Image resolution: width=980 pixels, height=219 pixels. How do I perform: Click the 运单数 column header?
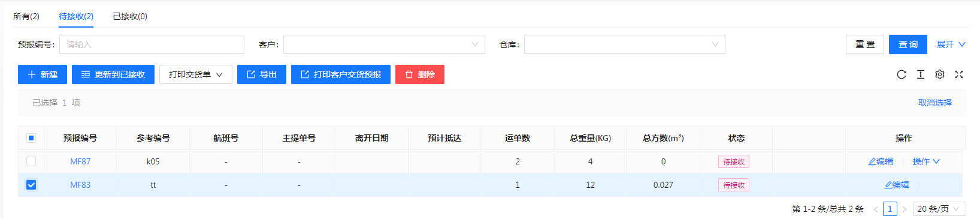point(518,138)
